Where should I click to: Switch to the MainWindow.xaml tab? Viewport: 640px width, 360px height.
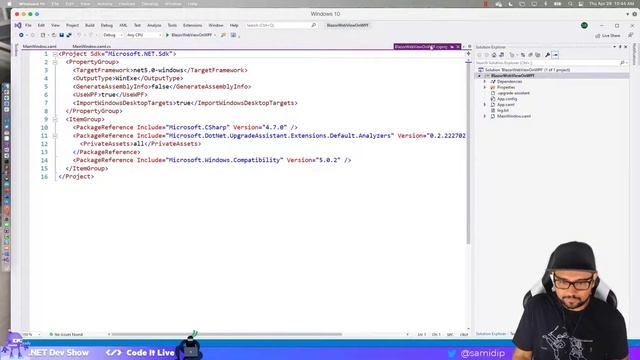pos(40,47)
